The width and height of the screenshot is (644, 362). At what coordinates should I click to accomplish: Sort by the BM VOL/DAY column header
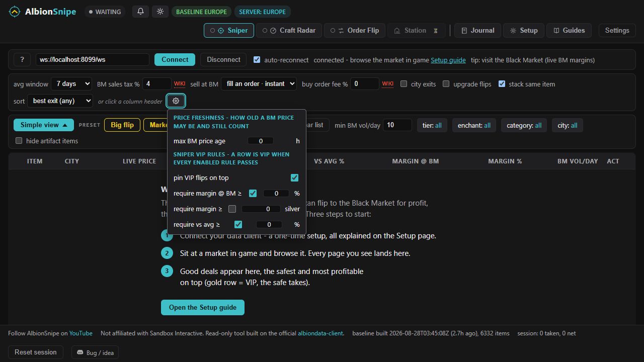tap(578, 161)
